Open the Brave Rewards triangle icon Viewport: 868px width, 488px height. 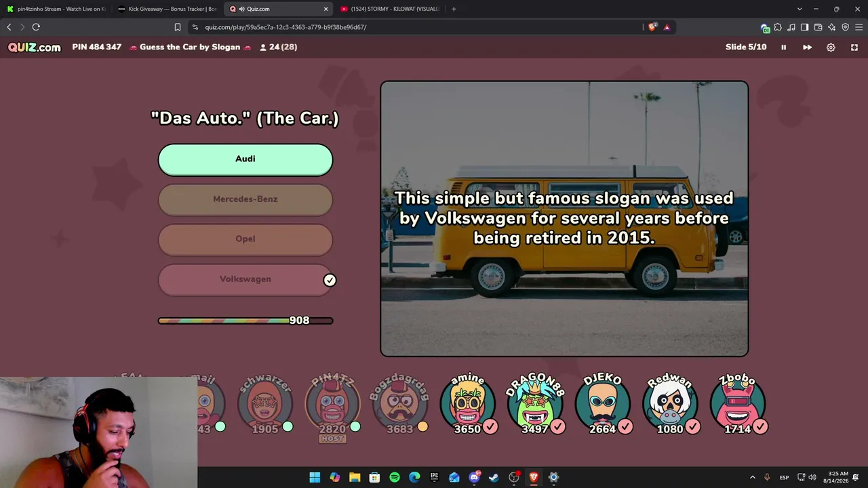pos(667,27)
